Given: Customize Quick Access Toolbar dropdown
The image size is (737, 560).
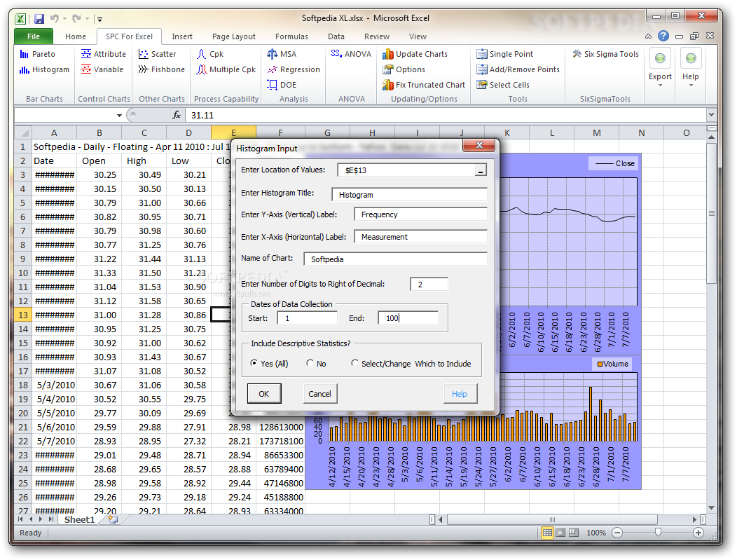Looking at the screenshot, I should pyautogui.click(x=99, y=20).
